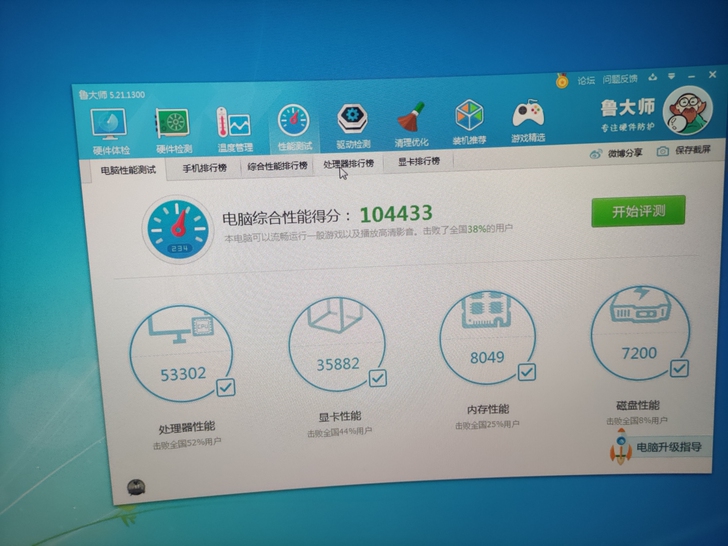Click the overall score 104433
728x546 pixels.
point(396,214)
